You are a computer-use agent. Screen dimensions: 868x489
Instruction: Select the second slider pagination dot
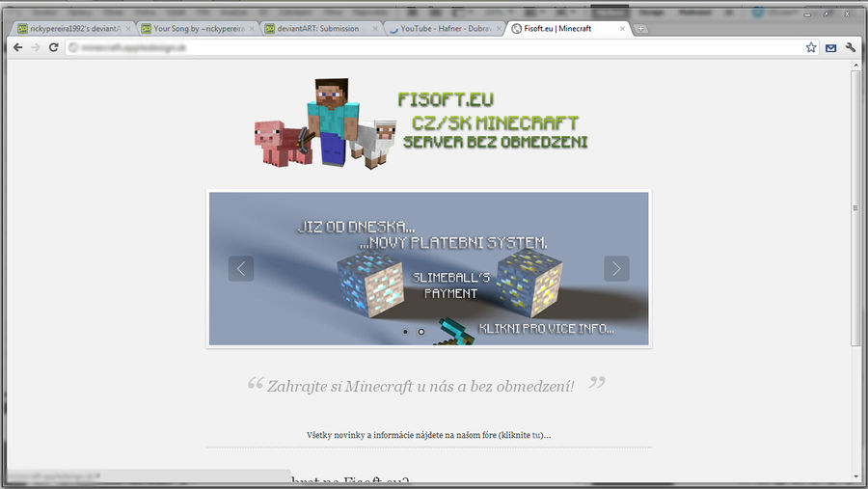tap(421, 332)
